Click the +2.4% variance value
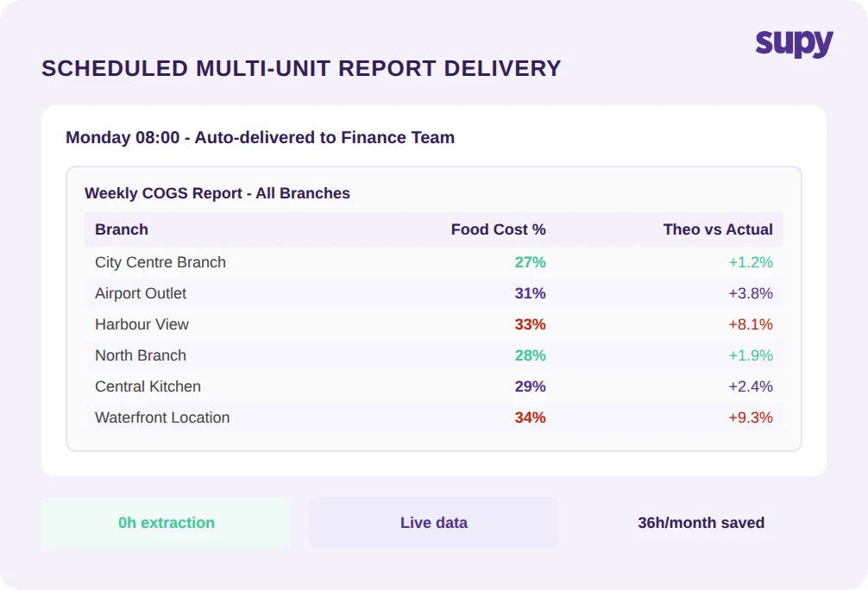 click(x=751, y=386)
